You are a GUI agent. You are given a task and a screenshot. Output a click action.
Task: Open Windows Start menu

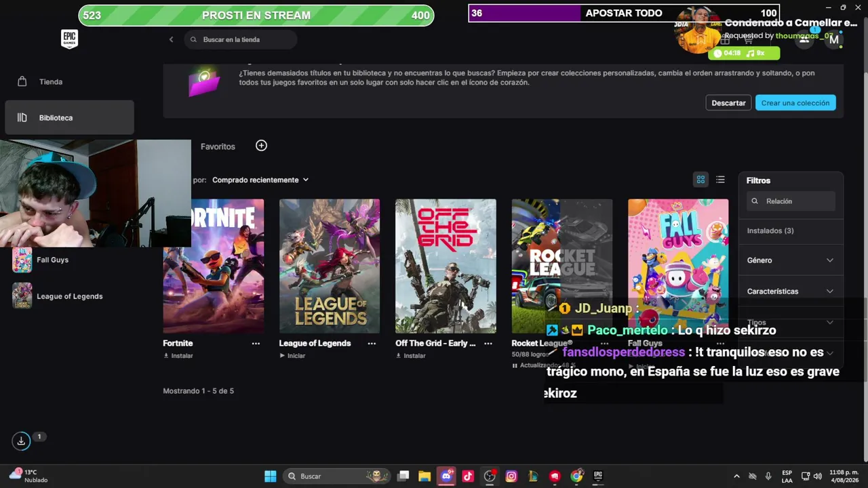[270, 476]
